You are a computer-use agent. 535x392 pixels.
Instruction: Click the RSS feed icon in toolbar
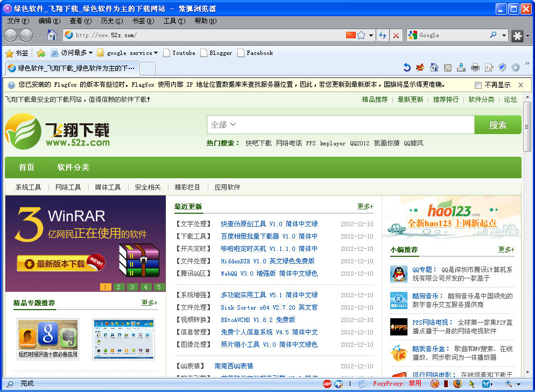pos(447,67)
